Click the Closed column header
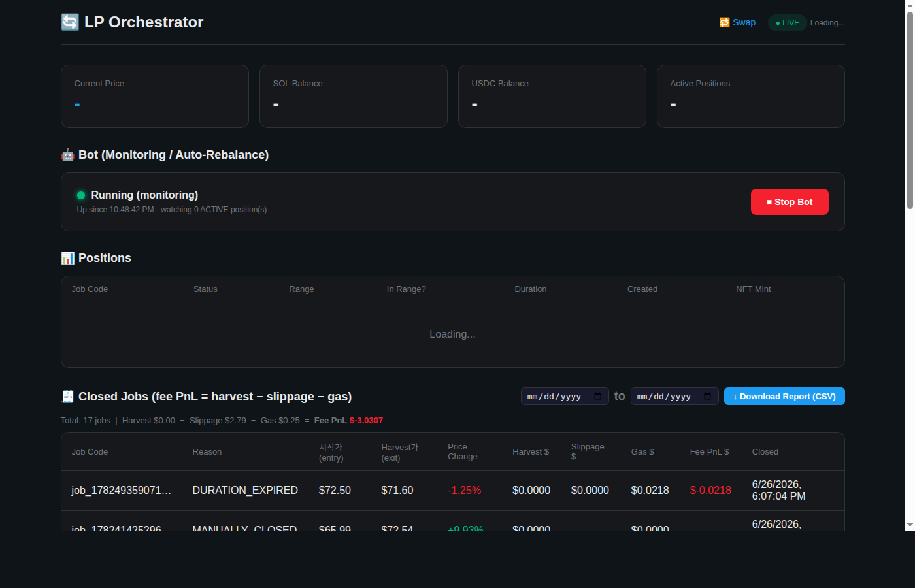915x588 pixels. point(765,452)
